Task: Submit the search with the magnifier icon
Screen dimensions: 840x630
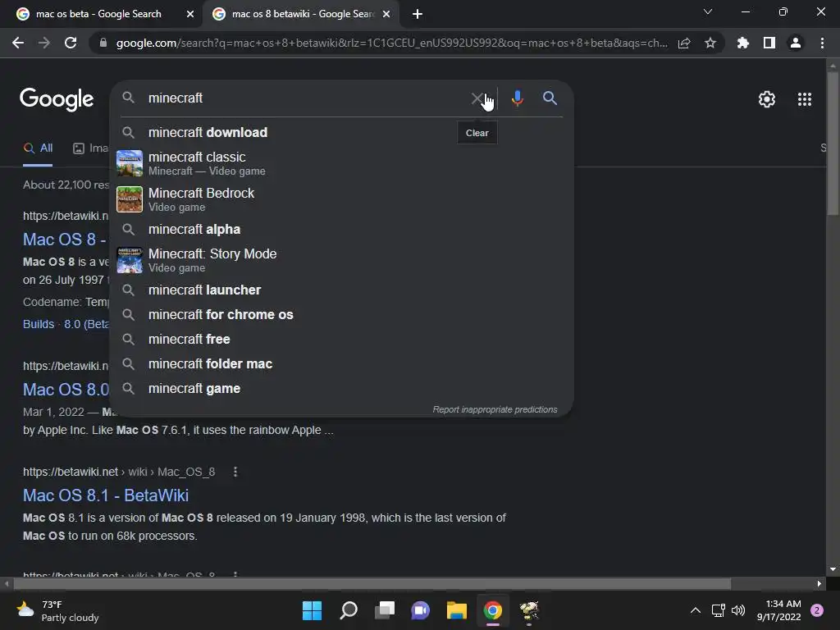Action: tap(550, 98)
